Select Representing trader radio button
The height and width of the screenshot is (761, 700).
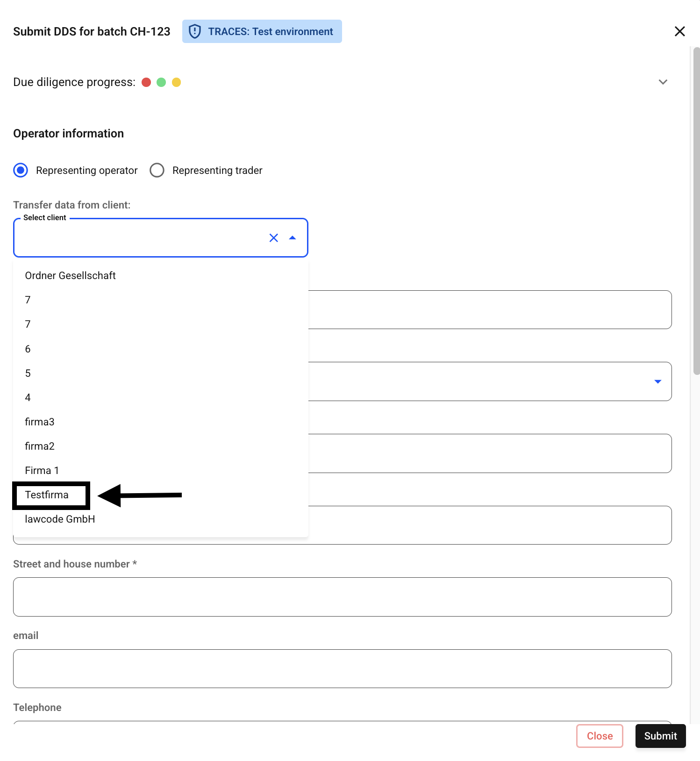pos(157,170)
